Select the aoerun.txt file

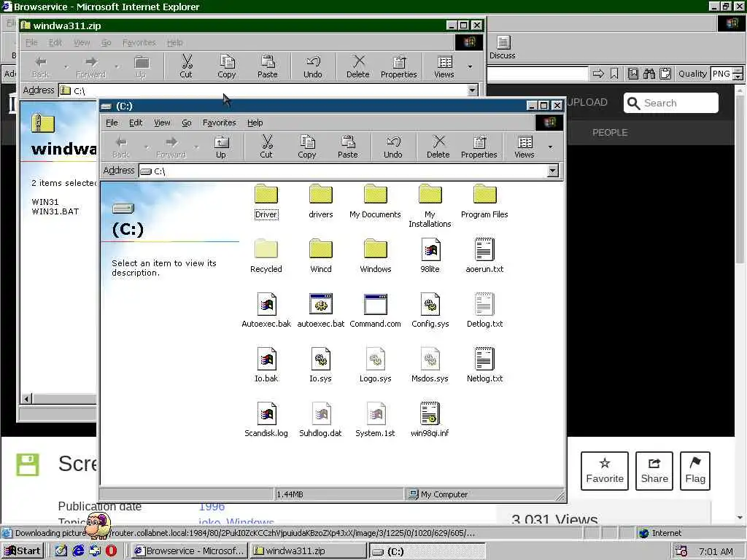point(484,256)
